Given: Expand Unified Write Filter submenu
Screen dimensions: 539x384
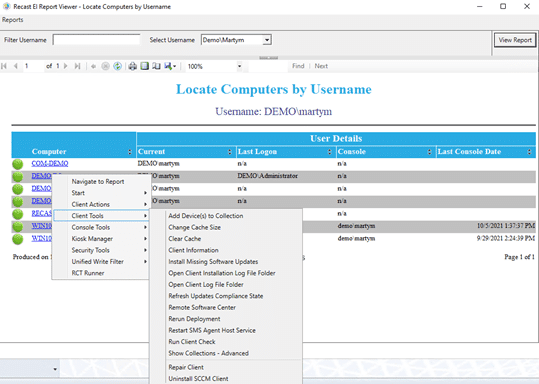Looking at the screenshot, I should (100, 262).
